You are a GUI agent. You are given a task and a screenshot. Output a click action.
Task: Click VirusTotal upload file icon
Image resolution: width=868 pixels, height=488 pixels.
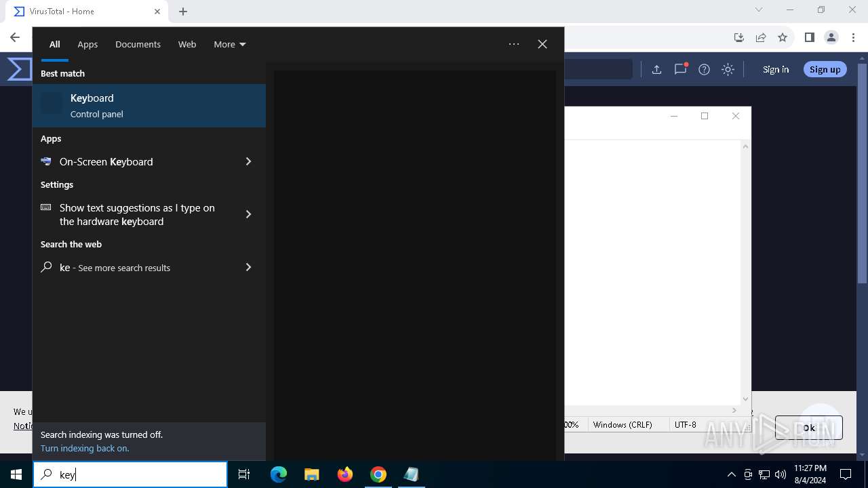click(x=656, y=69)
